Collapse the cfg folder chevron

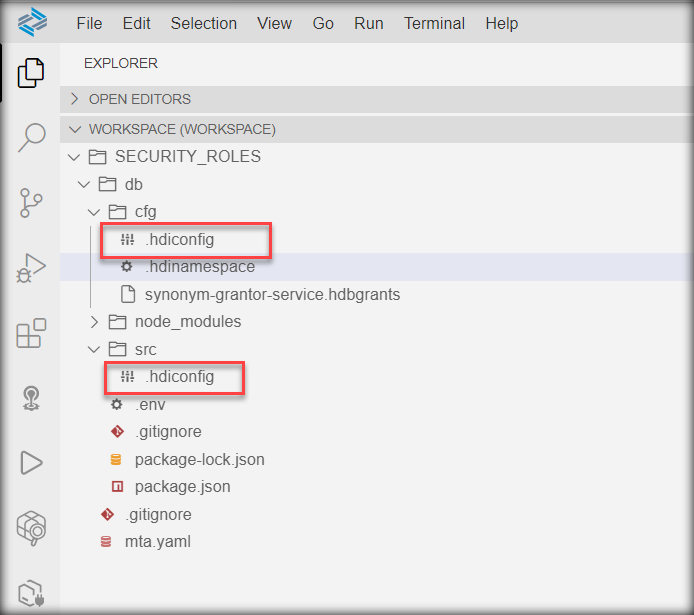click(94, 212)
